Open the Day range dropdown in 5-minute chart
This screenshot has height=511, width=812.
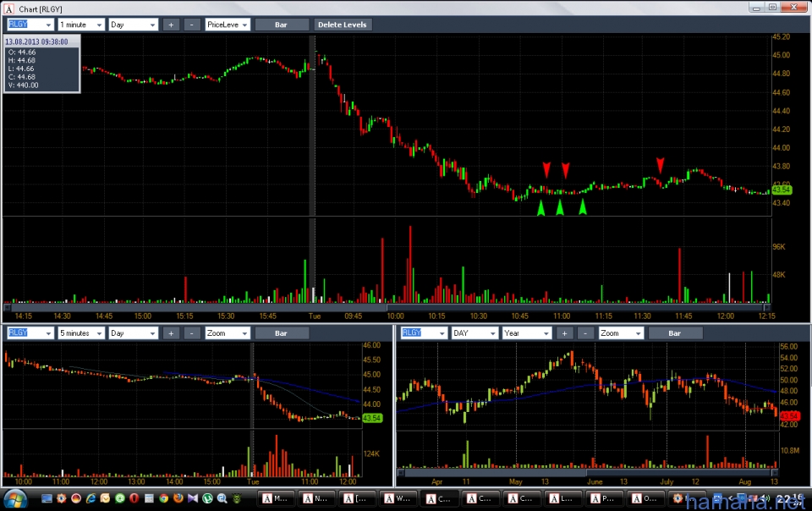tap(152, 333)
